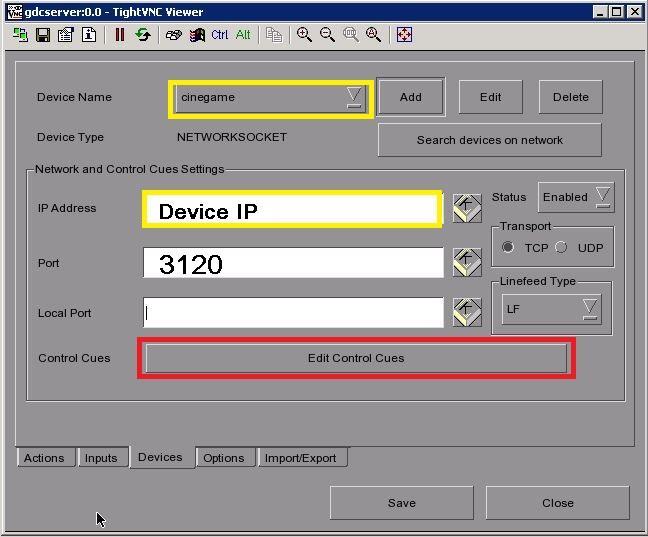Click the Add device button
Viewport: 648px width, 537px height.
[x=411, y=97]
